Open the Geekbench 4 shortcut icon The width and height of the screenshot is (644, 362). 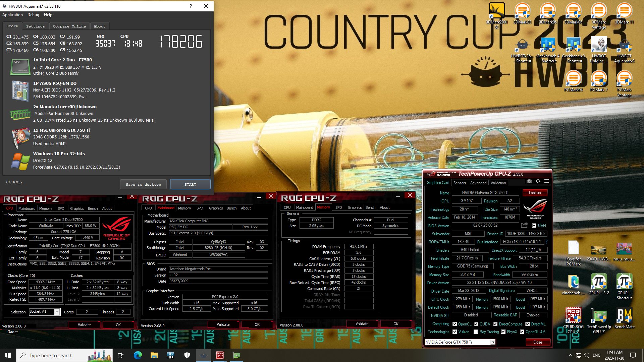[x=548, y=50]
